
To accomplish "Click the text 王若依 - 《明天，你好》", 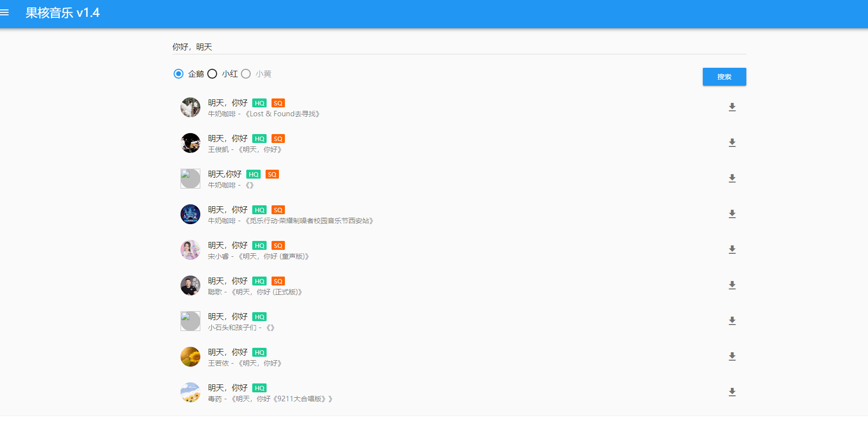I will 245,363.
